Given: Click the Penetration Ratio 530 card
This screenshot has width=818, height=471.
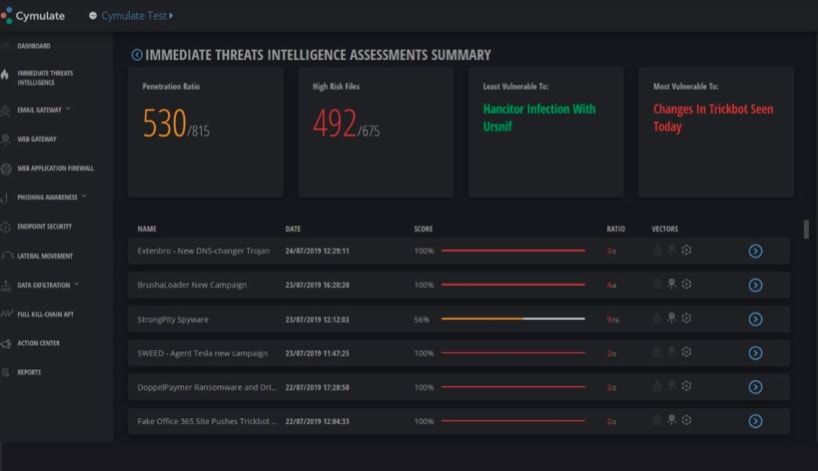Looking at the screenshot, I should click(206, 132).
